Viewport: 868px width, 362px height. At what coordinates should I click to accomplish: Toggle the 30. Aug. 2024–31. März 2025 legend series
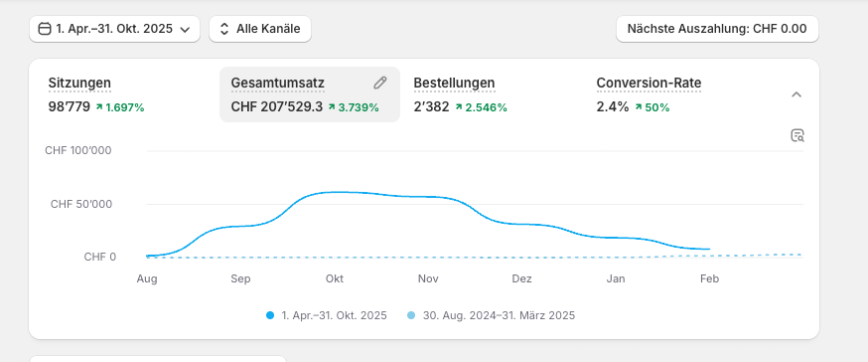[491, 315]
